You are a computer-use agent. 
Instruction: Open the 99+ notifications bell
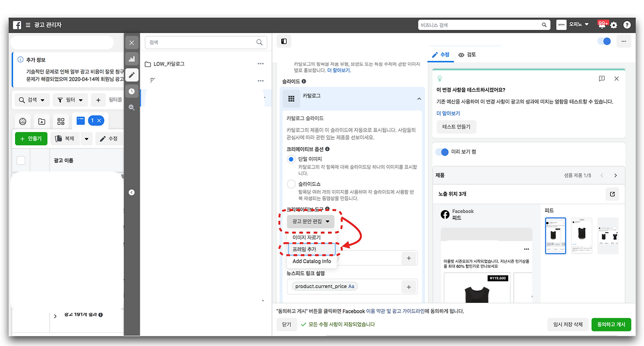(x=601, y=24)
